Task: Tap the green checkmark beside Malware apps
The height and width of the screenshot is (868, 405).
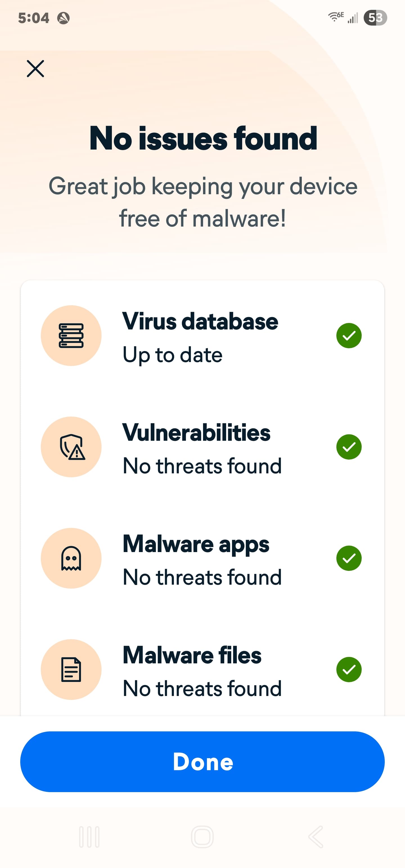Action: click(349, 558)
